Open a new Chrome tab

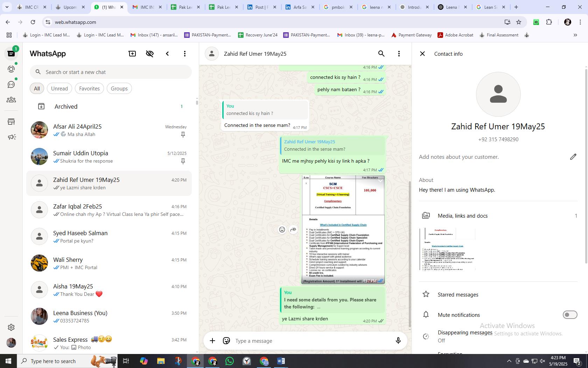click(516, 7)
